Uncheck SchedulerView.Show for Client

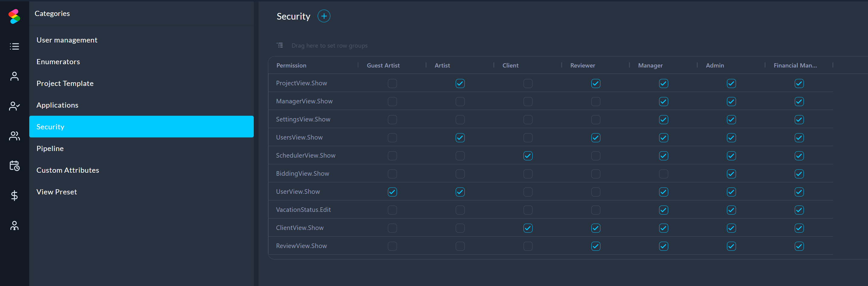point(528,156)
